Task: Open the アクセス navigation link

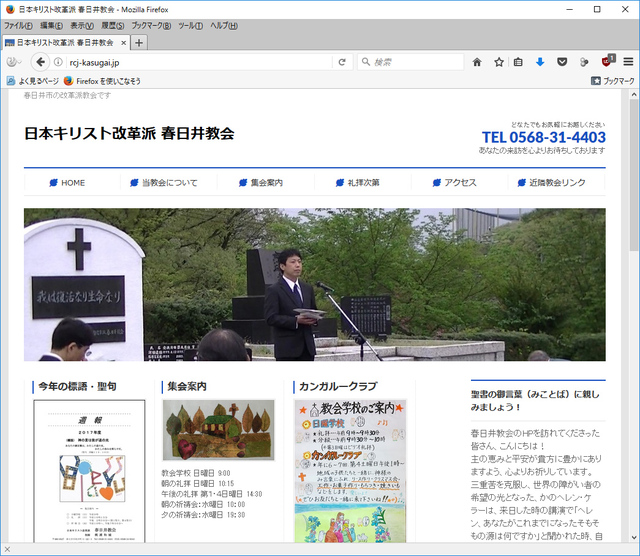Action: pos(460,183)
